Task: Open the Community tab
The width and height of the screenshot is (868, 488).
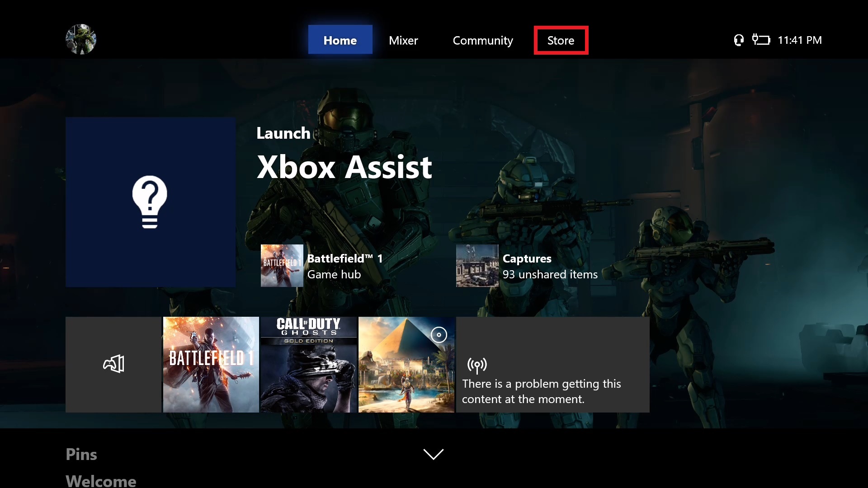Action: click(482, 40)
